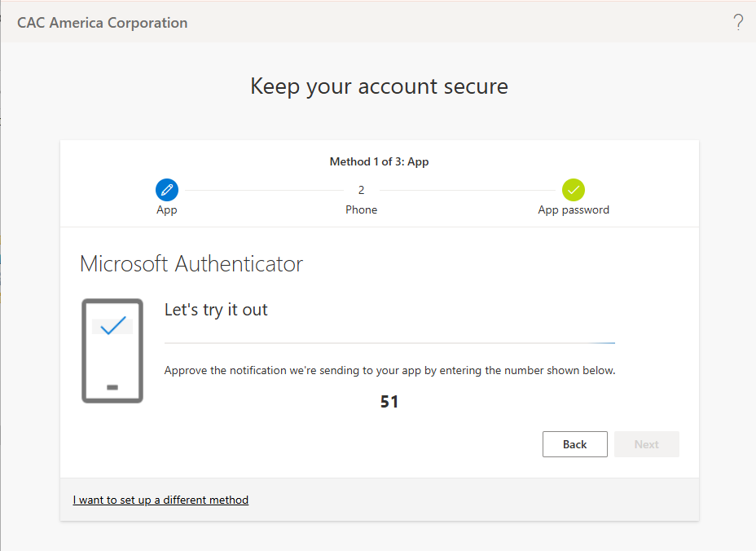Select the "App password" step label

pos(574,209)
